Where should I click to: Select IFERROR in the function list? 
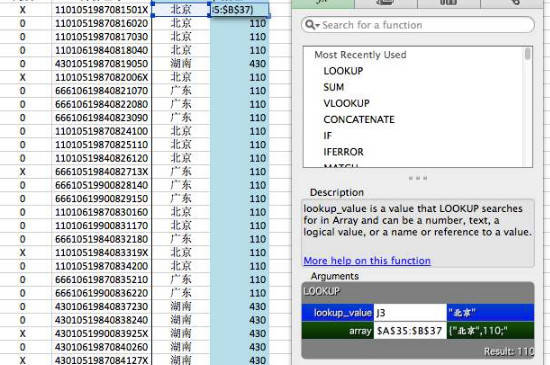(x=343, y=151)
